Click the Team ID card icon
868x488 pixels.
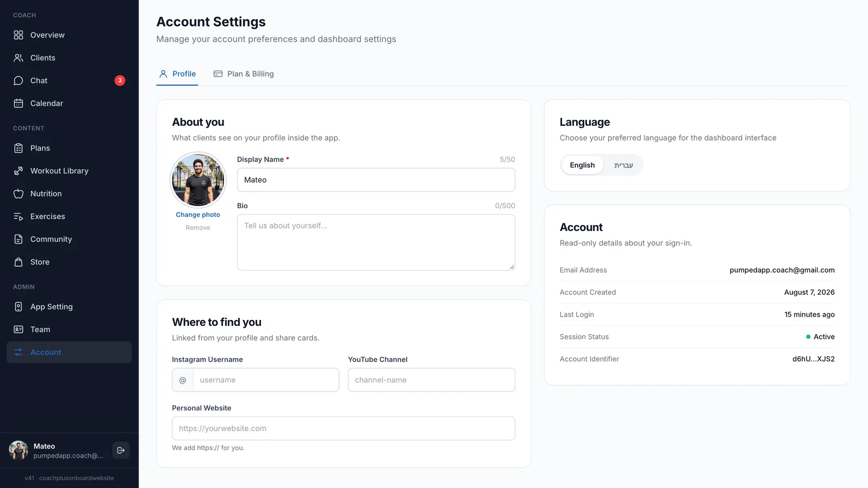(x=18, y=329)
